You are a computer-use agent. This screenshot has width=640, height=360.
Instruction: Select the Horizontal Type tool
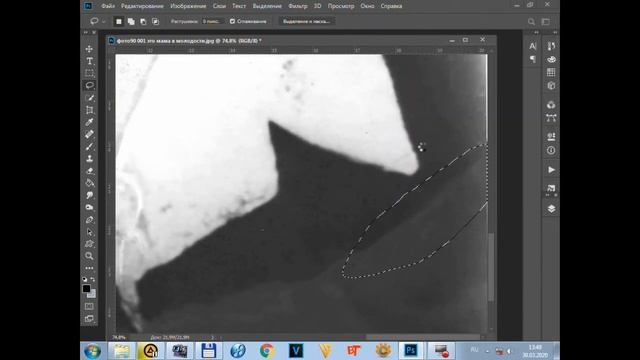pos(89,61)
